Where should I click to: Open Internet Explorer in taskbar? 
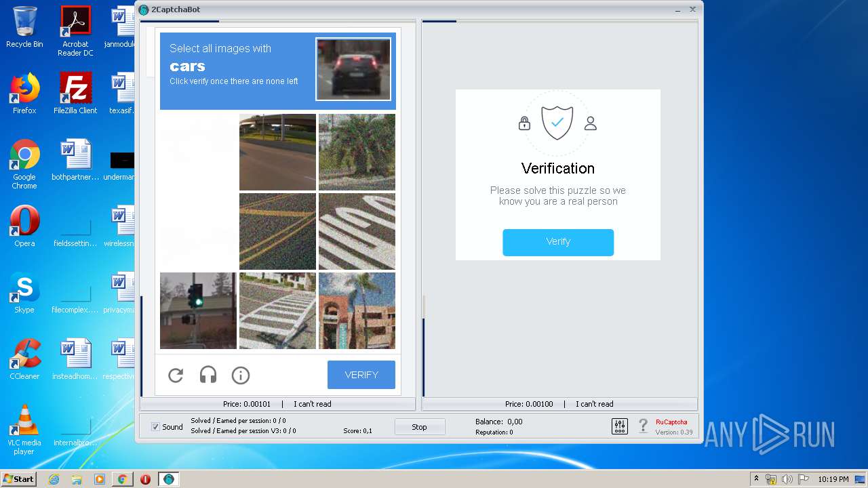click(x=54, y=479)
